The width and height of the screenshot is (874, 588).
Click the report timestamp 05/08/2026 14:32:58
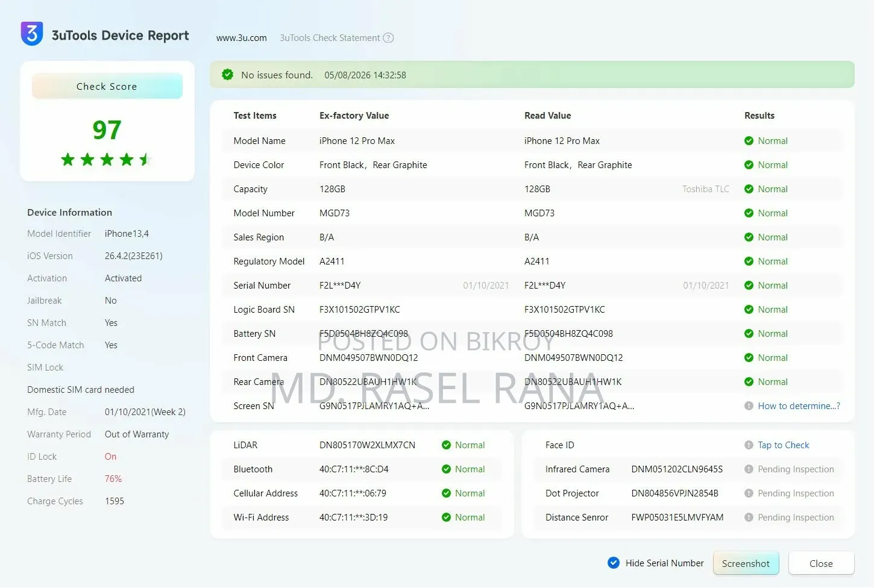(365, 75)
